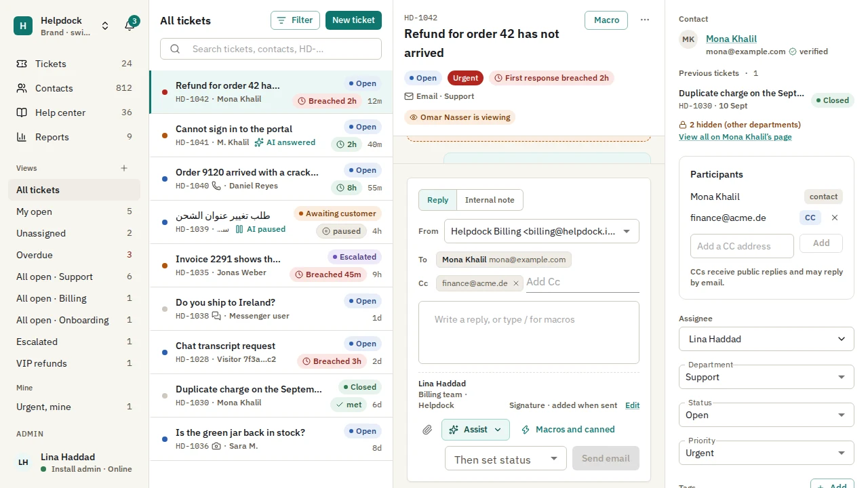Click the search magnifier icon
This screenshot has width=868, height=488.
click(x=175, y=49)
